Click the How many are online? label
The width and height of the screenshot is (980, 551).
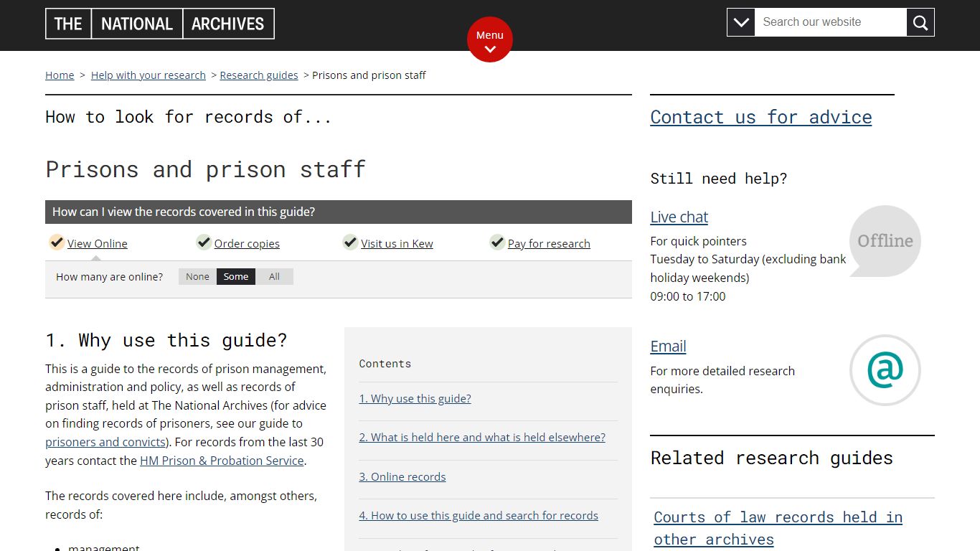click(x=110, y=277)
